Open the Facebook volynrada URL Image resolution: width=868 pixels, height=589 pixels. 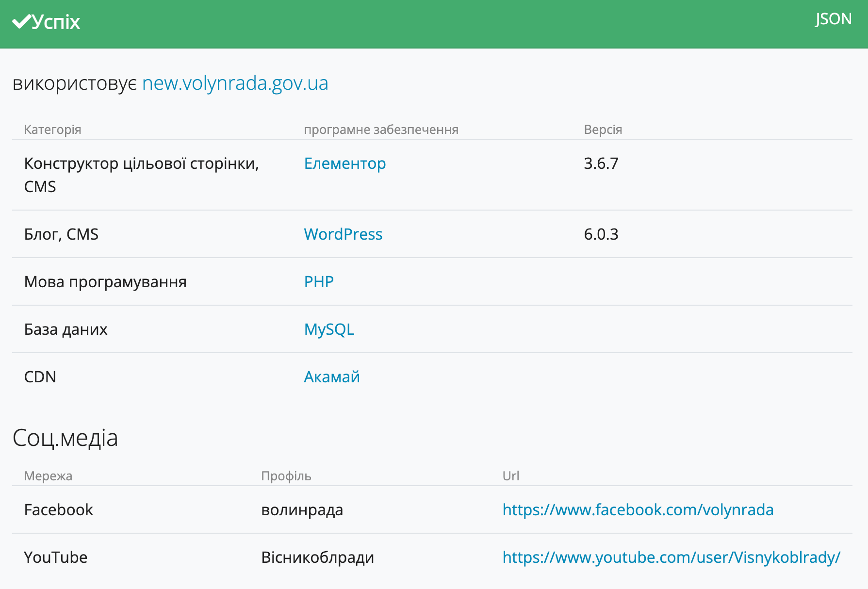pyautogui.click(x=638, y=510)
